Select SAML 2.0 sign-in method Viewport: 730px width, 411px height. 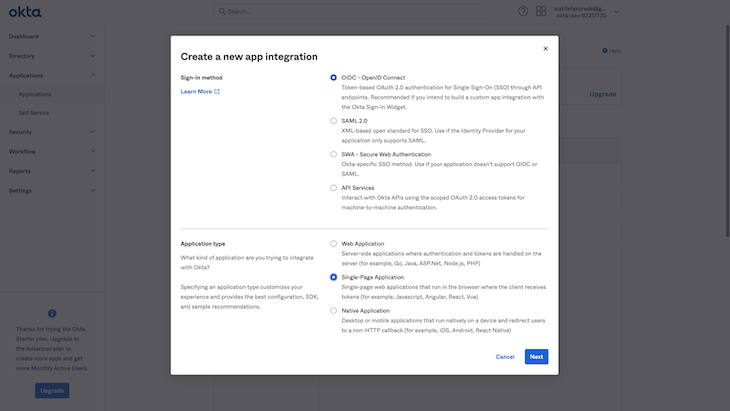(x=333, y=121)
